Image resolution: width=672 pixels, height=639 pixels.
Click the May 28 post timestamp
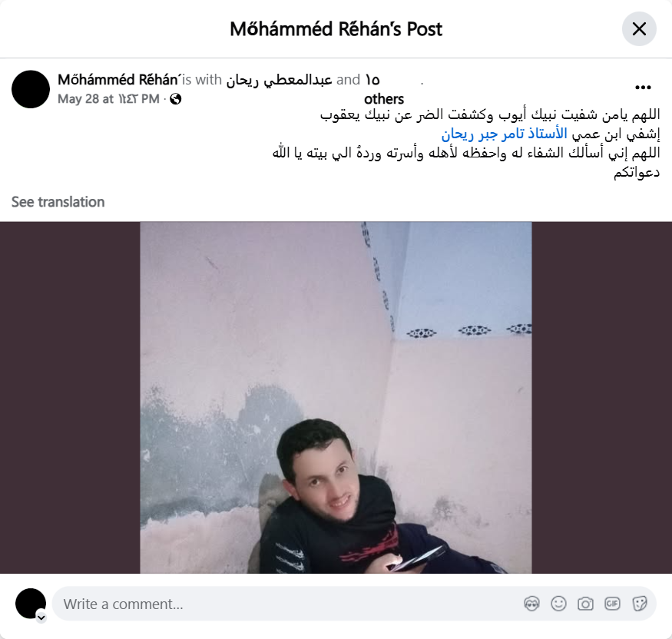point(108,99)
